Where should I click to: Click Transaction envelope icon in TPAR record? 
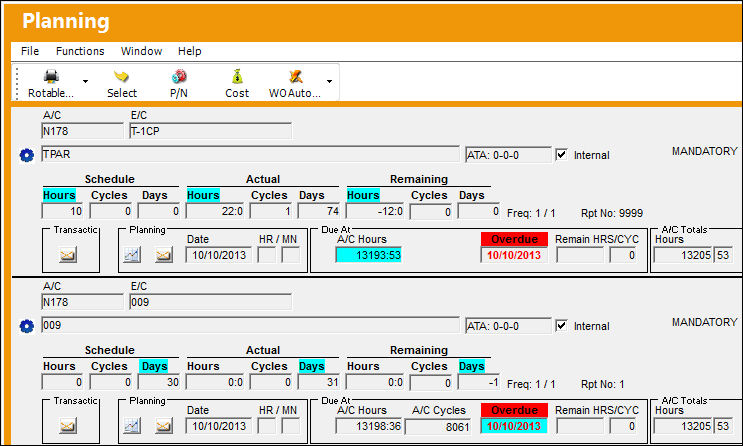coord(68,255)
